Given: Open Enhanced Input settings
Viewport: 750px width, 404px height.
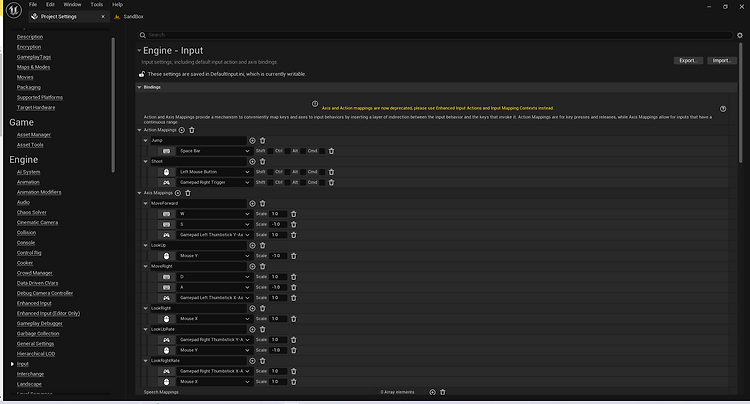Looking at the screenshot, I should pos(34,304).
